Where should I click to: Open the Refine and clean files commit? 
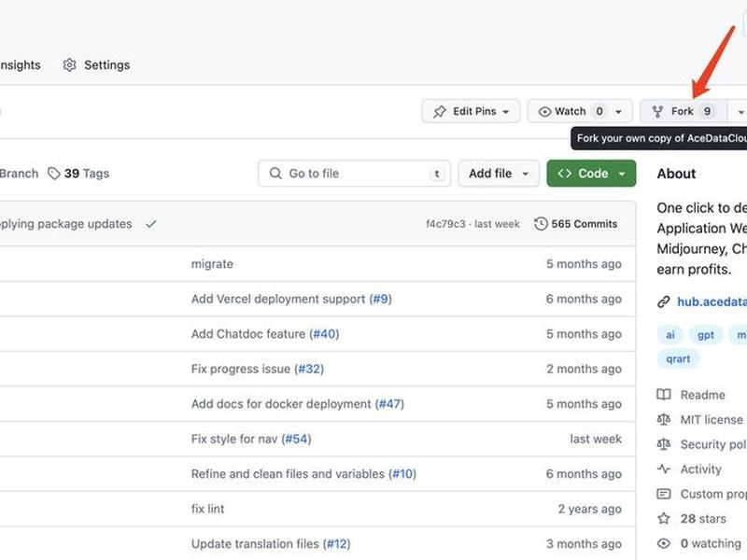[288, 474]
